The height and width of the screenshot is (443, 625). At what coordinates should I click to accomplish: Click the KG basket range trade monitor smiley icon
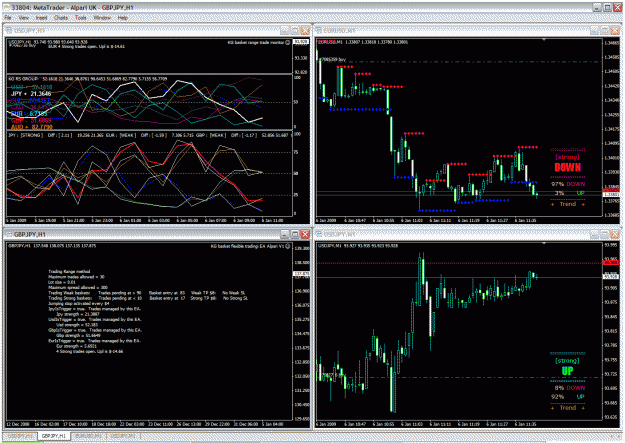288,42
